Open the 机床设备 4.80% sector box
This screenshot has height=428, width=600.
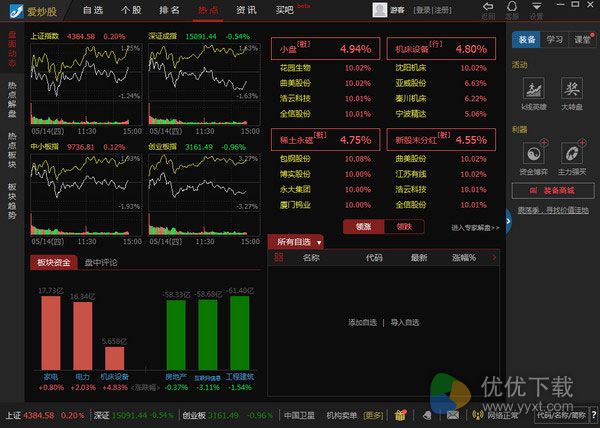coord(441,49)
